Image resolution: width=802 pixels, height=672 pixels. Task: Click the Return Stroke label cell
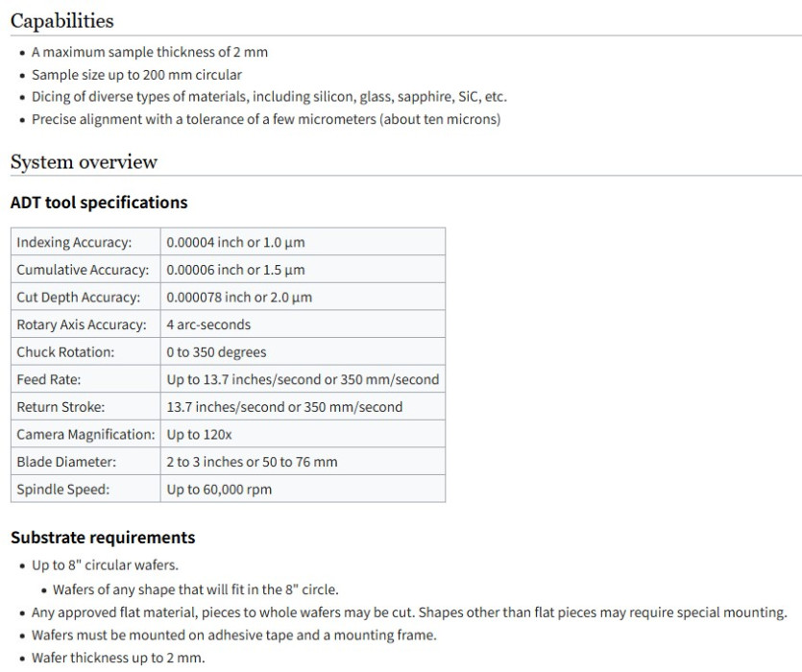[61, 407]
